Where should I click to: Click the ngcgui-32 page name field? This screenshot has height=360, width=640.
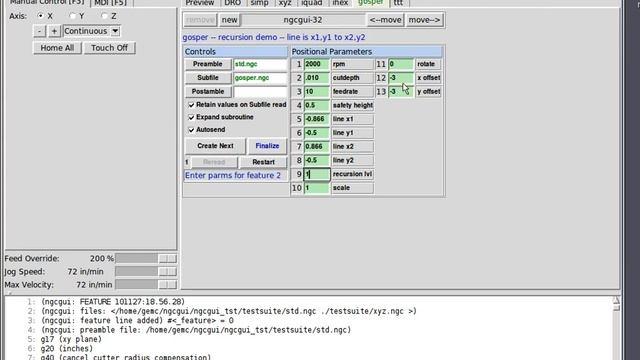click(303, 20)
